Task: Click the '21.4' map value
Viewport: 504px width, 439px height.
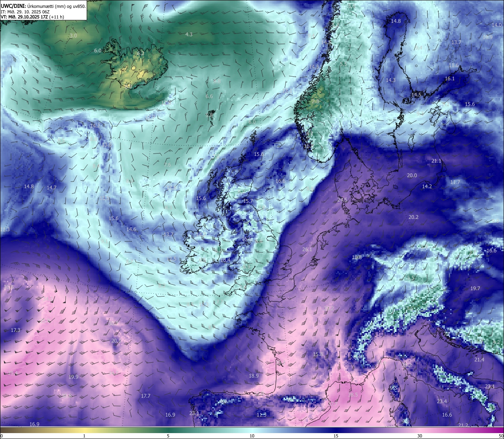Action: coord(479,360)
